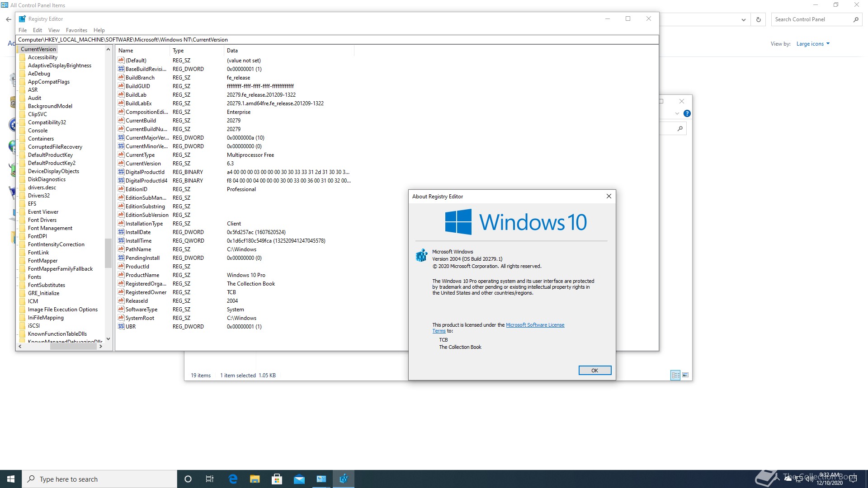The image size is (868, 488).
Task: Click the ReleaseId value name
Action: (137, 301)
